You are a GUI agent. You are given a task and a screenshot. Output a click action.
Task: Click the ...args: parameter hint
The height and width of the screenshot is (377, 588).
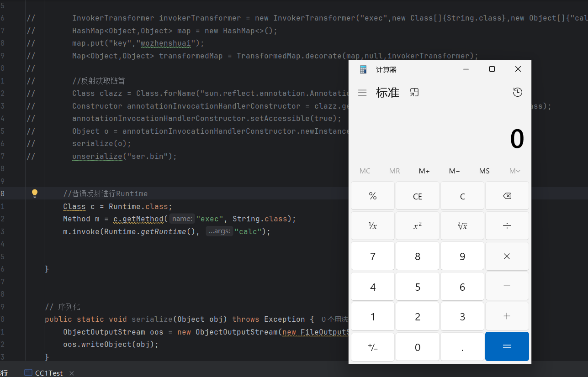pyautogui.click(x=219, y=231)
